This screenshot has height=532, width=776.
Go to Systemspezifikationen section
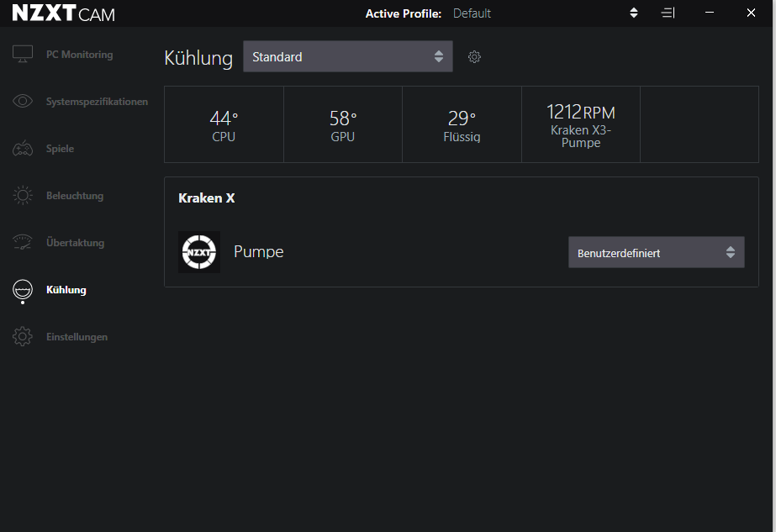[x=97, y=102]
